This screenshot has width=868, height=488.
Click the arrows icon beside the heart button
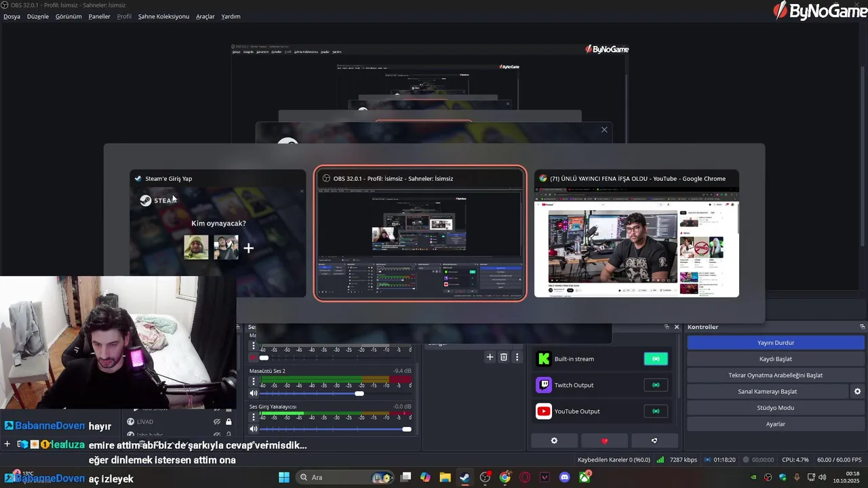(654, 441)
